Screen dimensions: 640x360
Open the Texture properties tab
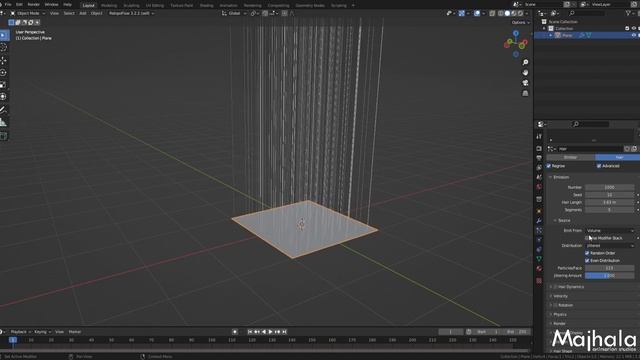pyautogui.click(x=539, y=281)
